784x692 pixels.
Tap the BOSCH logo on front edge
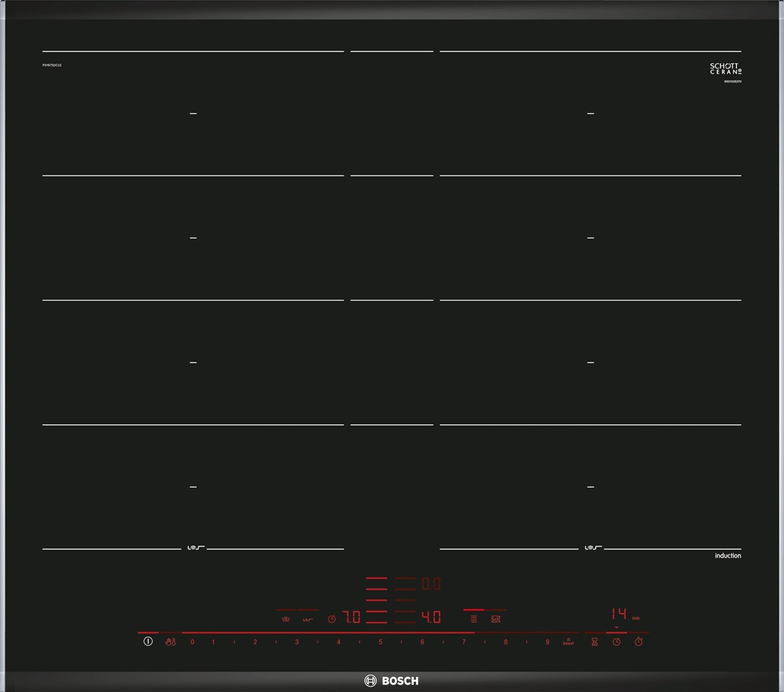point(392,681)
